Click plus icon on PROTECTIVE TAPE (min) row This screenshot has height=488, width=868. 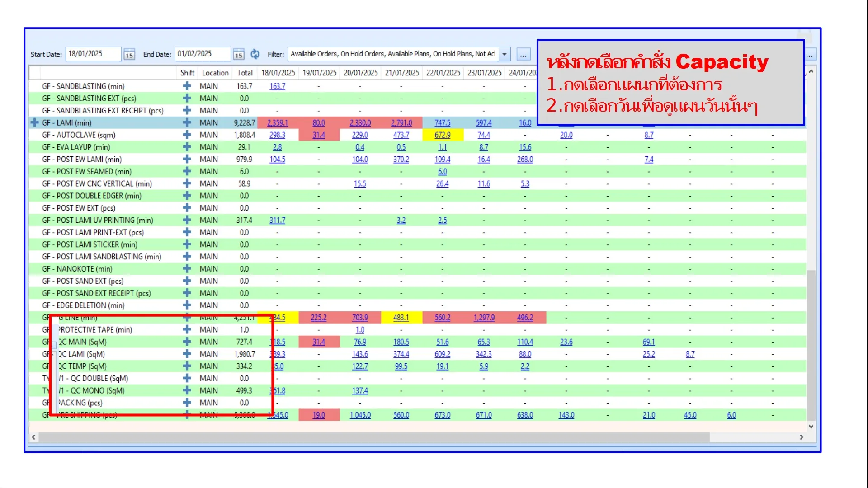[x=187, y=330]
